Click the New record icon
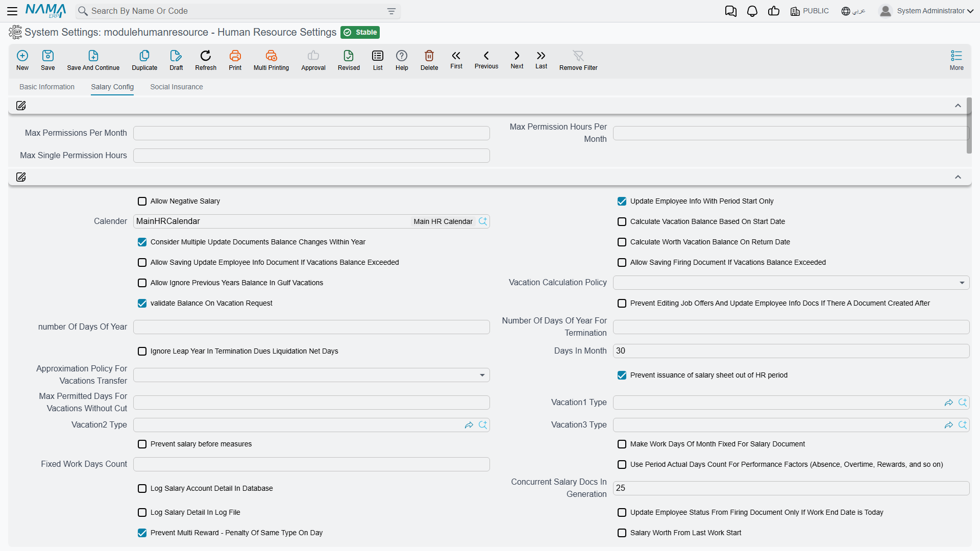Image resolution: width=980 pixels, height=551 pixels. (22, 56)
